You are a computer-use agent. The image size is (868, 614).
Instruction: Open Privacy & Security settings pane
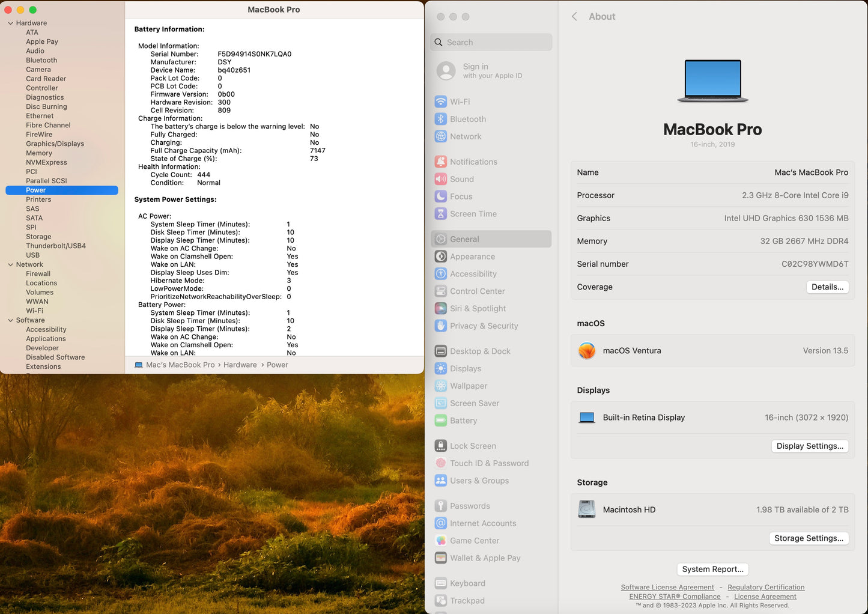coord(484,326)
